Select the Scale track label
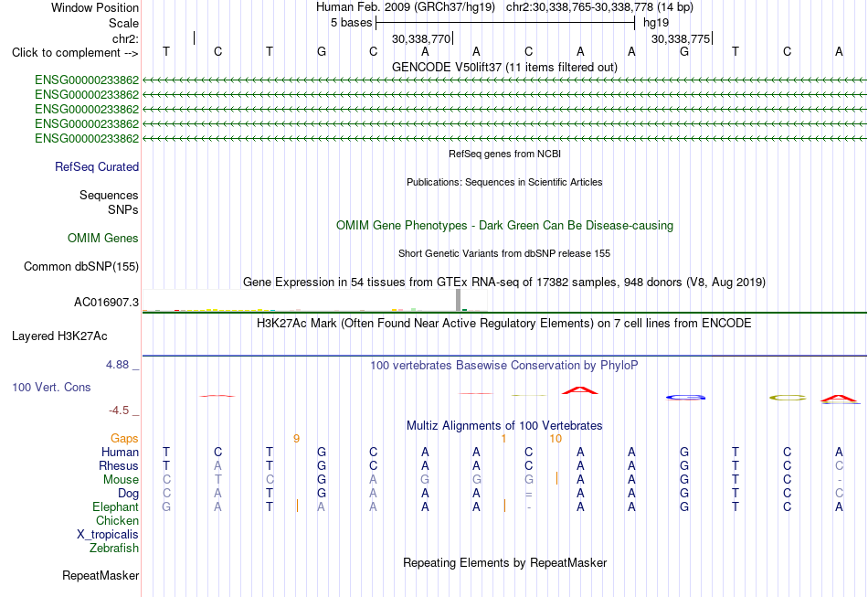Screen dimensions: 868x597 point(123,23)
